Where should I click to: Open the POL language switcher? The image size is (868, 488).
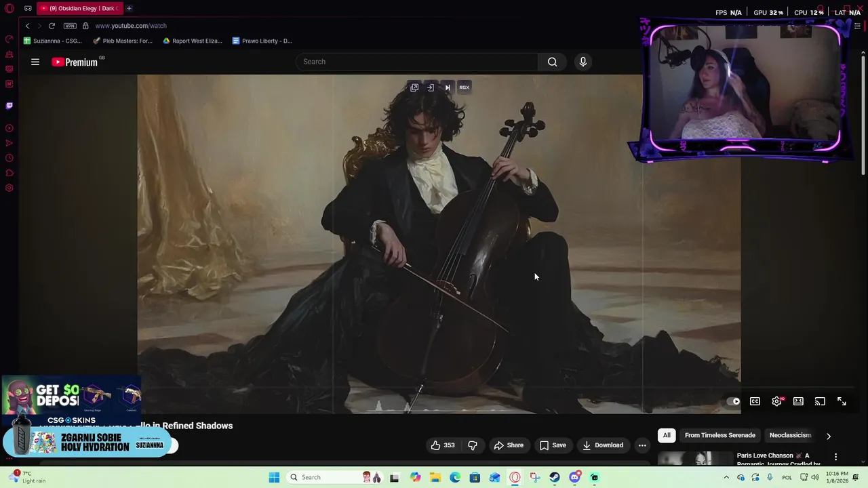point(787,477)
